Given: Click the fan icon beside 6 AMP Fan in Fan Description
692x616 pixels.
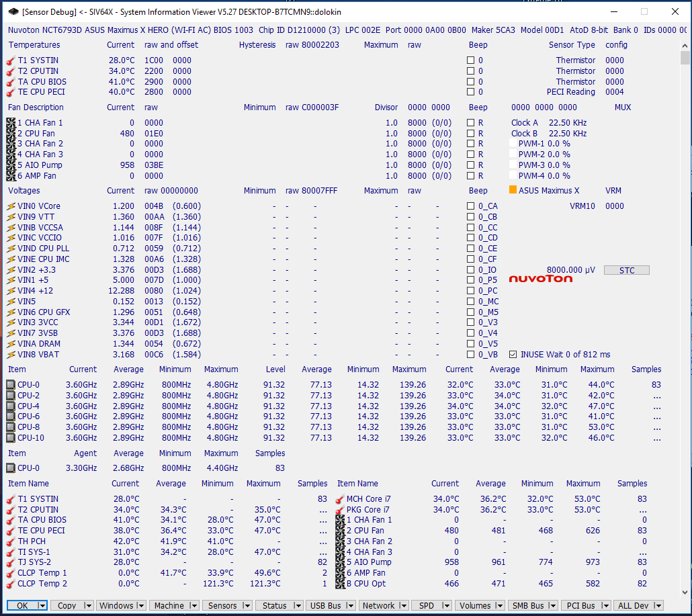Looking at the screenshot, I should 11,176.
